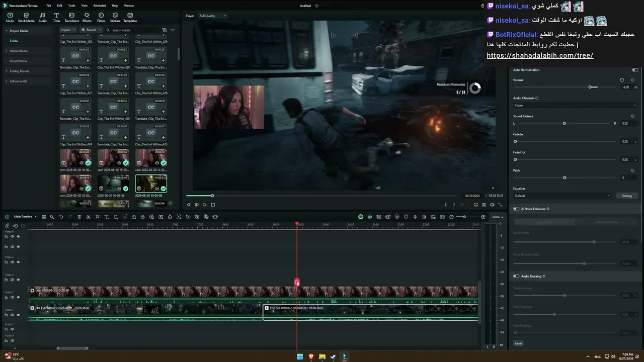Hide the Video 2 track with eye icon
This screenshot has width=644, height=362.
point(18,297)
